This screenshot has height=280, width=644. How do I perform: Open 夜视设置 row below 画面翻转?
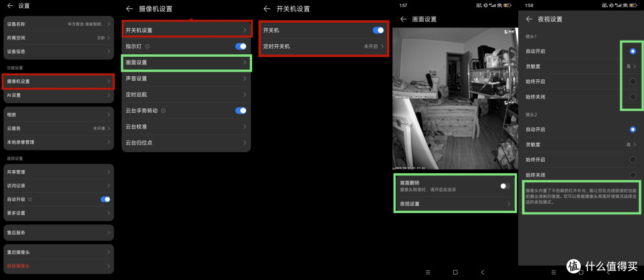[x=454, y=204]
